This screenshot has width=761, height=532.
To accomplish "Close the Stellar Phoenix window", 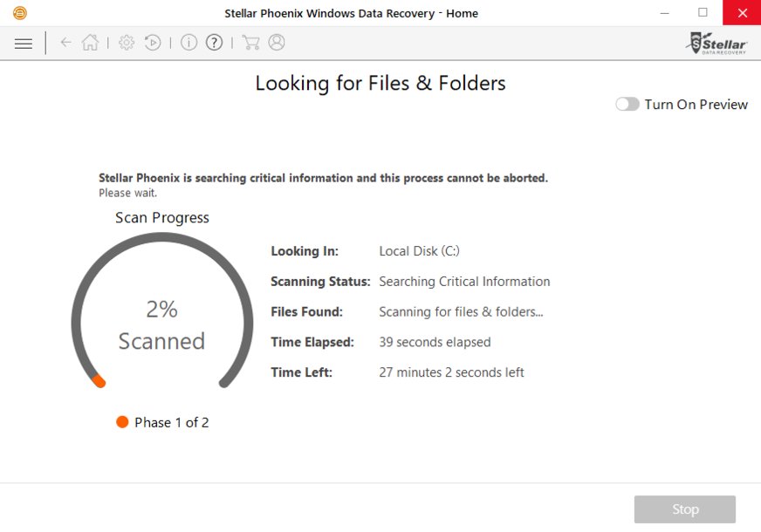I will [742, 13].
